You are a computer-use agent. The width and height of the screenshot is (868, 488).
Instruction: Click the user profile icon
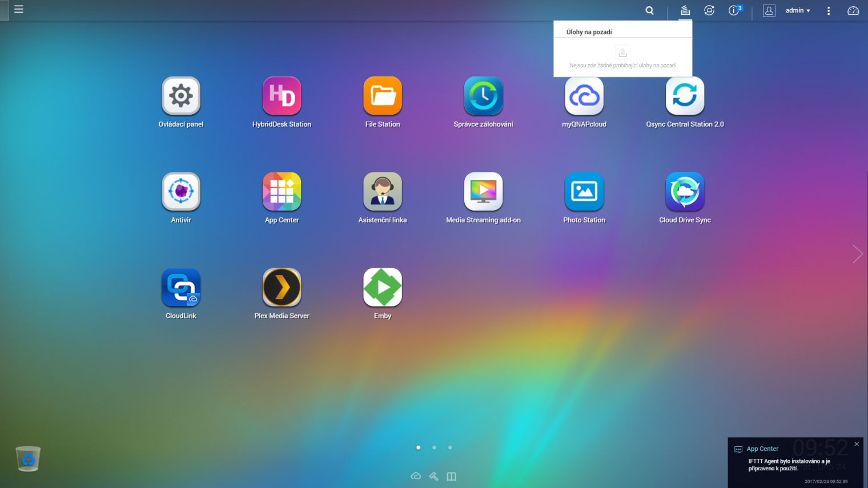(769, 10)
